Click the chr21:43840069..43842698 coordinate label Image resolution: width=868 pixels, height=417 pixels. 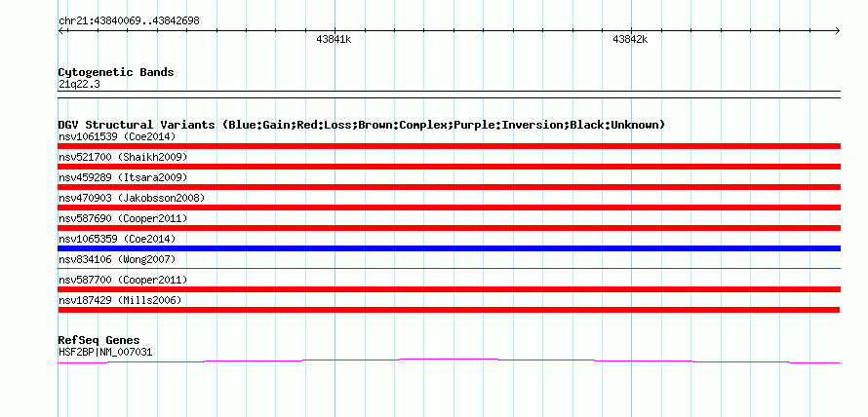click(129, 21)
